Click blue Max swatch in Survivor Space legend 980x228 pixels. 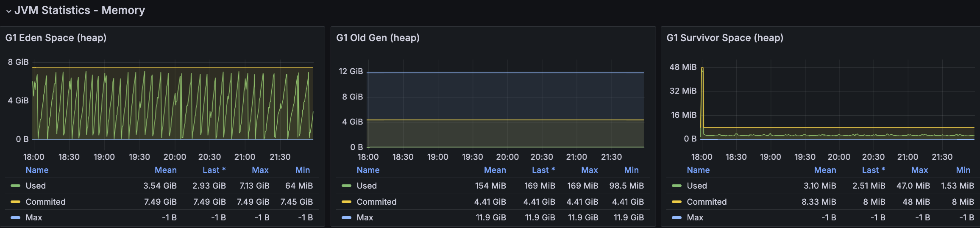click(x=677, y=217)
